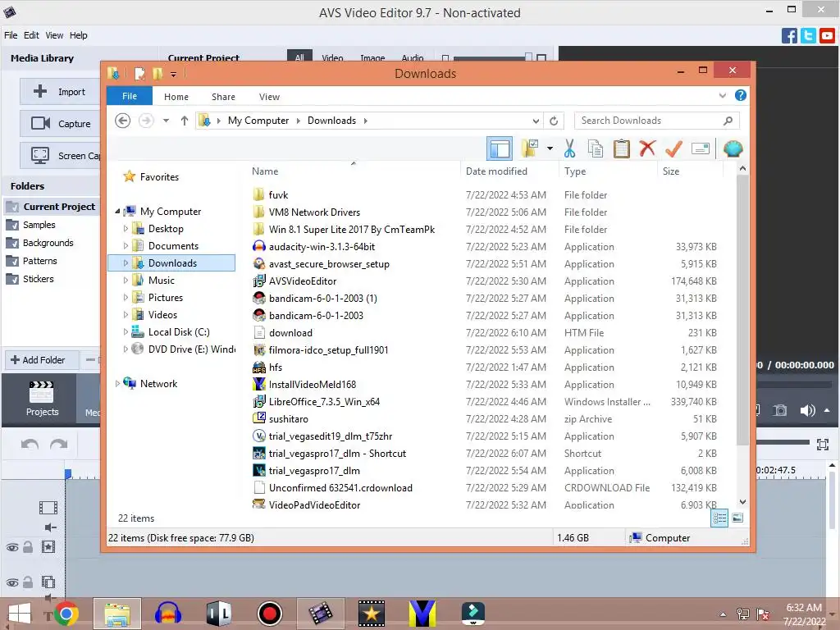This screenshot has height=630, width=840.
Task: Switch to large icons view
Action: (x=737, y=518)
